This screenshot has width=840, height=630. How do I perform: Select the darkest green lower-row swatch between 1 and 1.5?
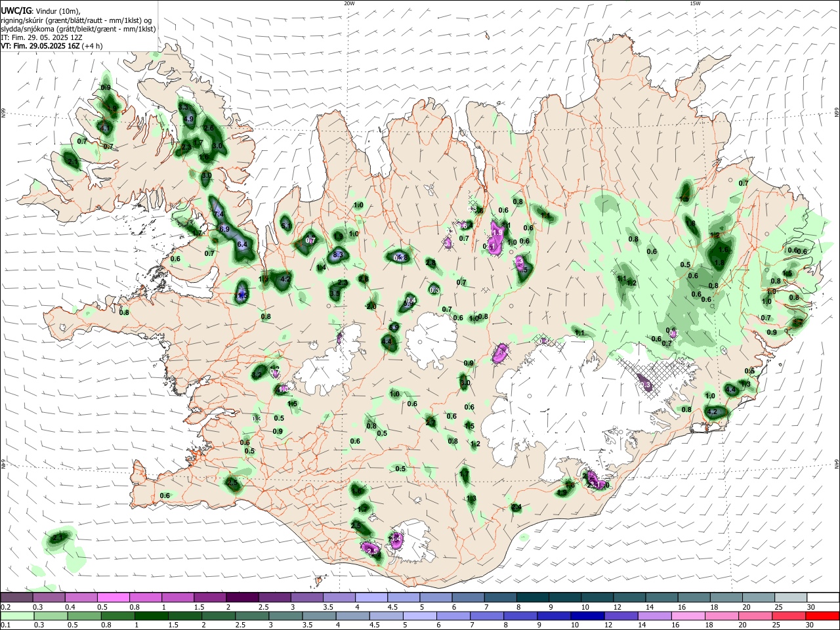[x=151, y=616]
